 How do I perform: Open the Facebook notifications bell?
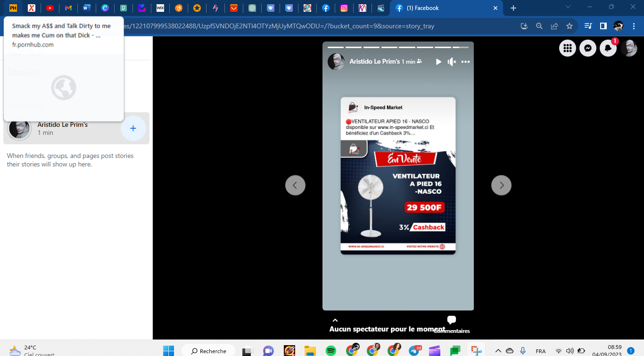(608, 48)
